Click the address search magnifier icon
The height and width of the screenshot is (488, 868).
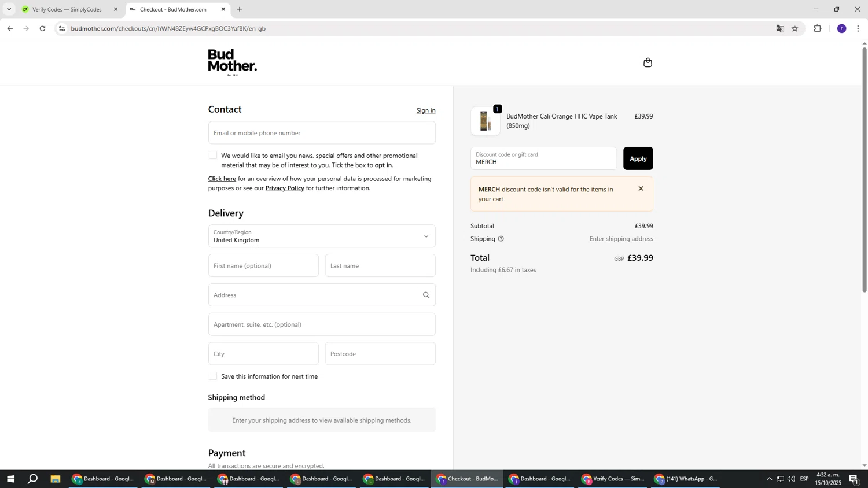(x=426, y=295)
